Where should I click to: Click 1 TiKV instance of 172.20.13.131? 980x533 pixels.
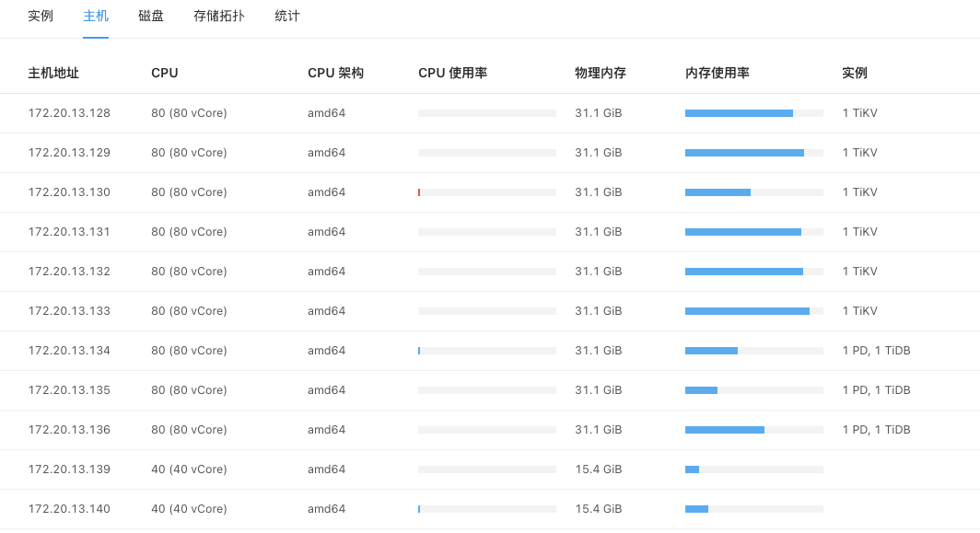click(860, 232)
